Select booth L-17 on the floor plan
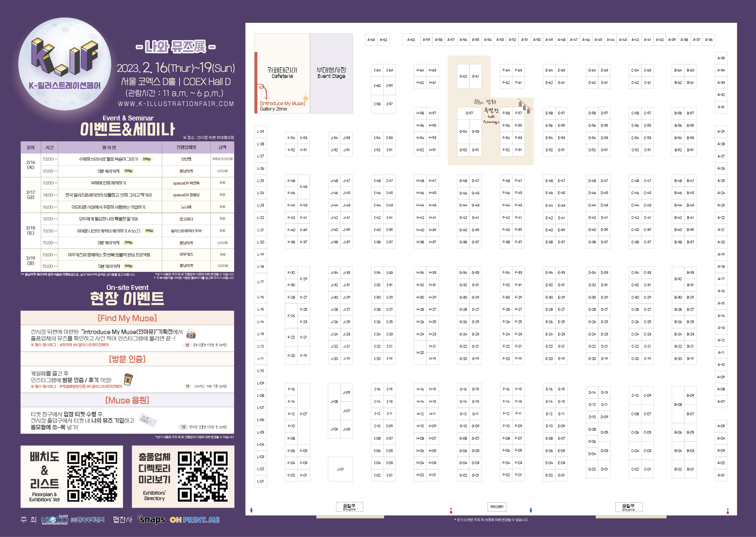The height and width of the screenshot is (537, 756). [x=261, y=282]
